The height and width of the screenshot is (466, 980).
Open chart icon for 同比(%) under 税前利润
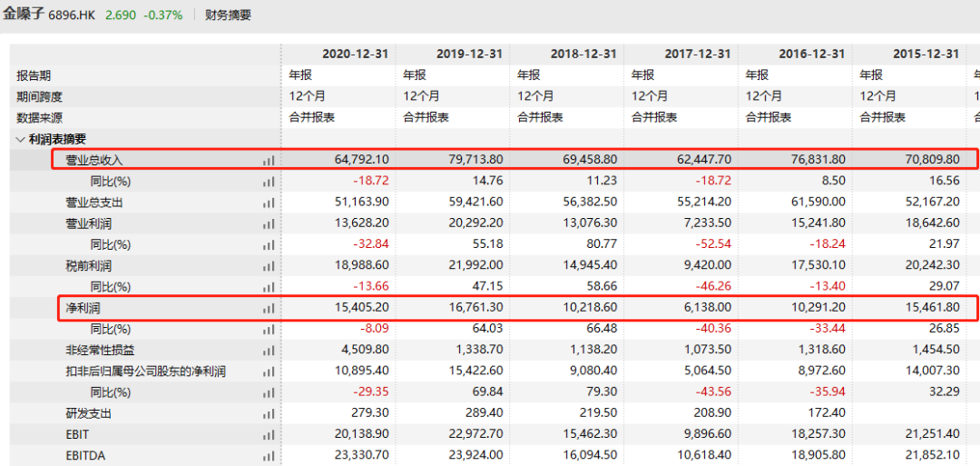(x=269, y=287)
